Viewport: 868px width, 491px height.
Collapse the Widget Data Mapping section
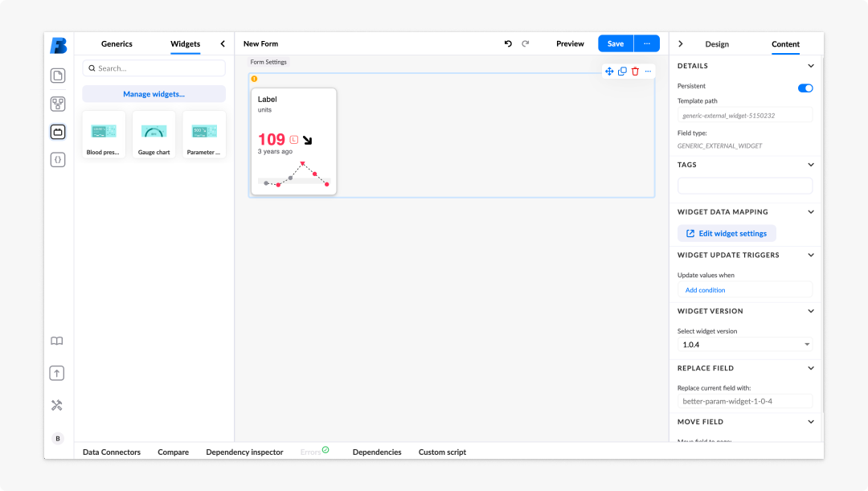810,212
